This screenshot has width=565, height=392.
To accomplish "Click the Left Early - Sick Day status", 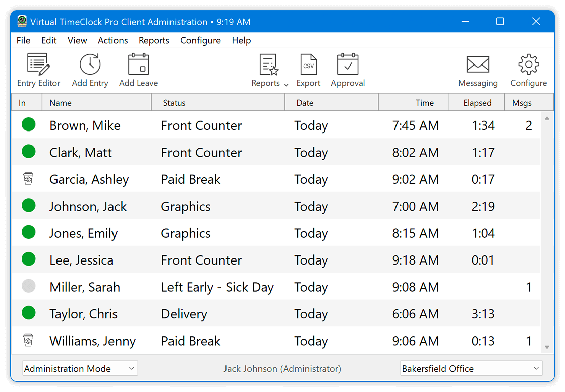I will point(217,287).
